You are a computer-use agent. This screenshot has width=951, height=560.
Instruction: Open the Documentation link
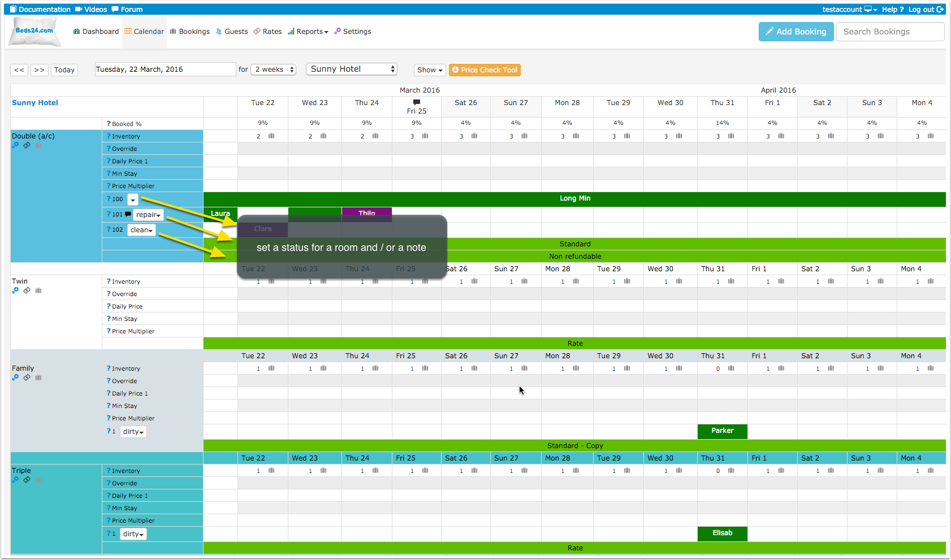coord(40,10)
